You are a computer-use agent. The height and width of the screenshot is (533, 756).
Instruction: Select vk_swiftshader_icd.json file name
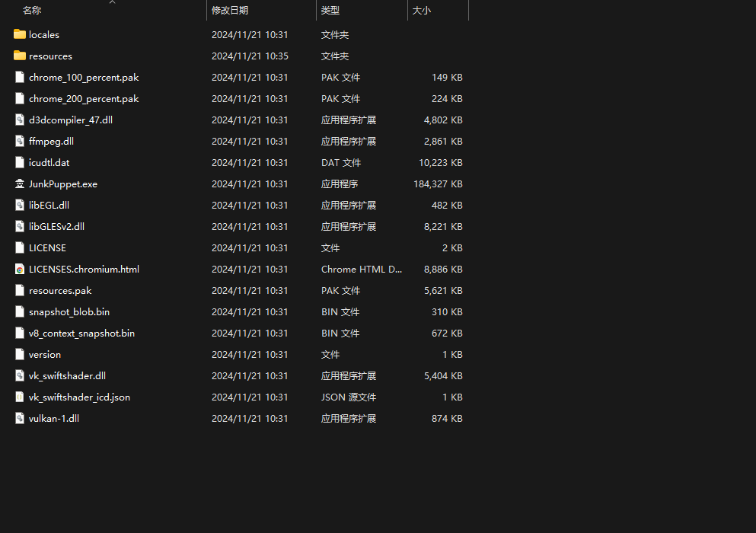[79, 397]
